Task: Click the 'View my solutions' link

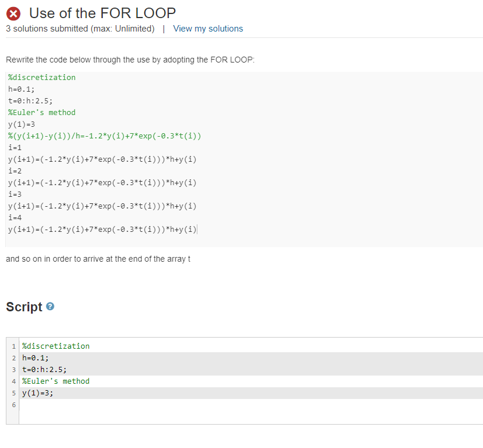Action: coord(208,28)
